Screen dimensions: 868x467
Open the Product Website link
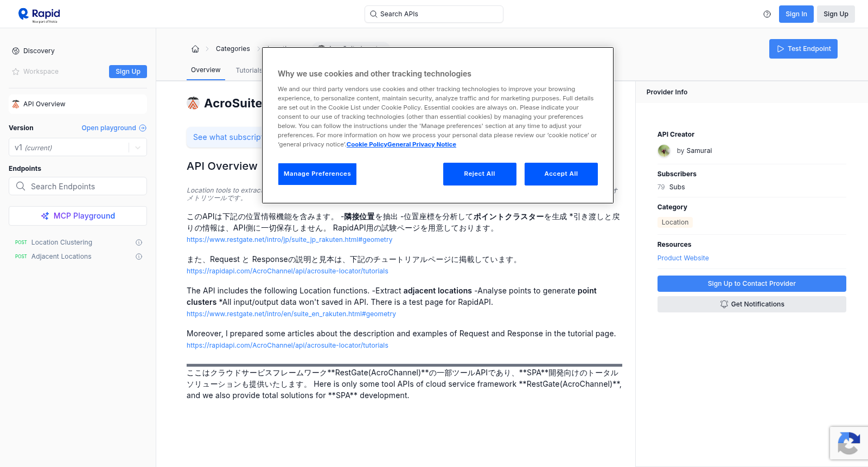tap(683, 258)
